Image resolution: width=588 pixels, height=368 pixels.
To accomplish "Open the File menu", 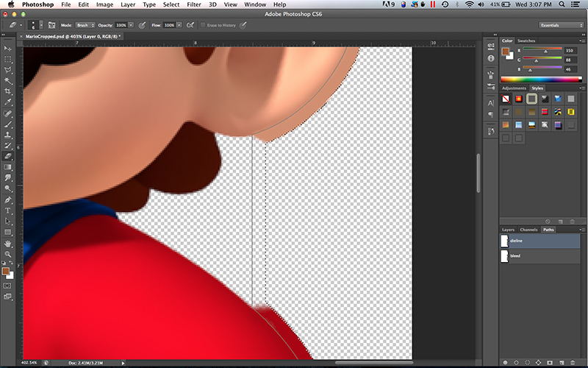I will tap(66, 4).
